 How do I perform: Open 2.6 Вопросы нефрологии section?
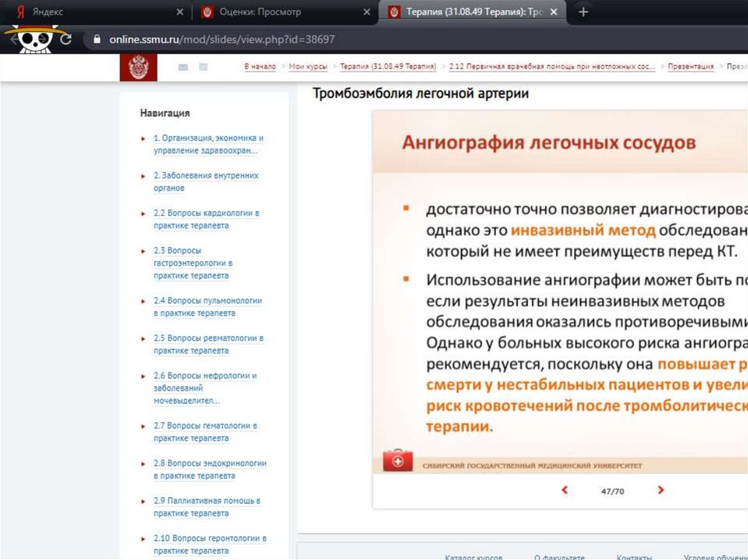pyautogui.click(x=205, y=388)
